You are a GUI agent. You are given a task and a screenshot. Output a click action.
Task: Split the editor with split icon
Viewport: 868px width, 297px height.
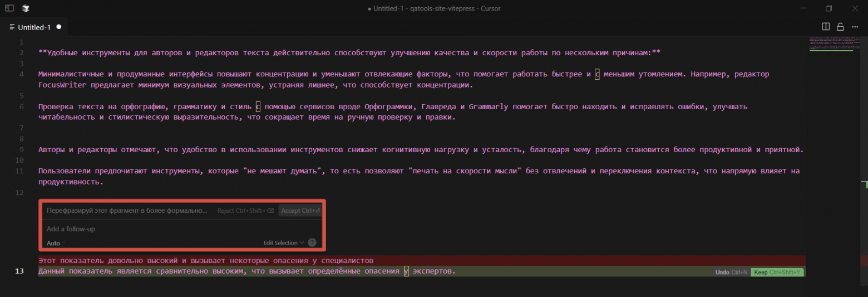coord(826,27)
